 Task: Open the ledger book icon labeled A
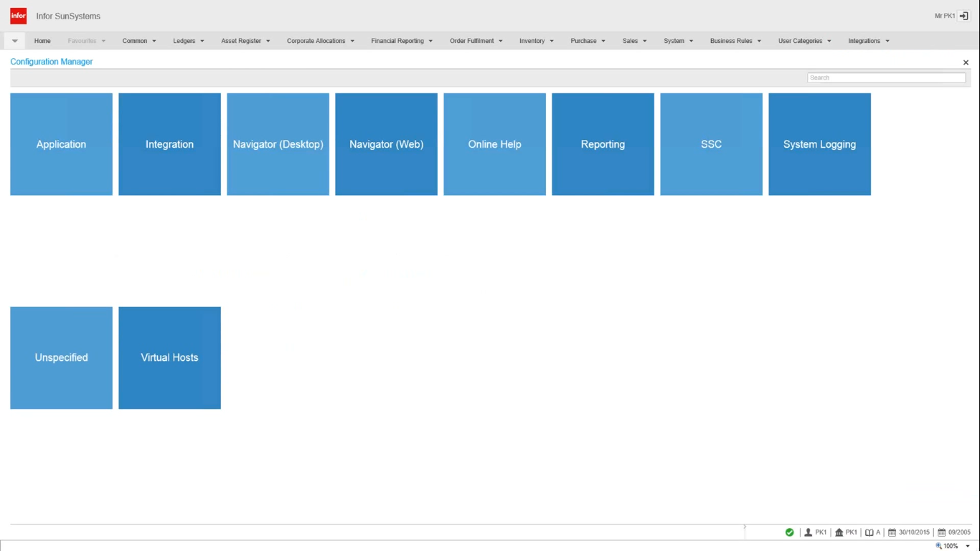click(x=870, y=532)
